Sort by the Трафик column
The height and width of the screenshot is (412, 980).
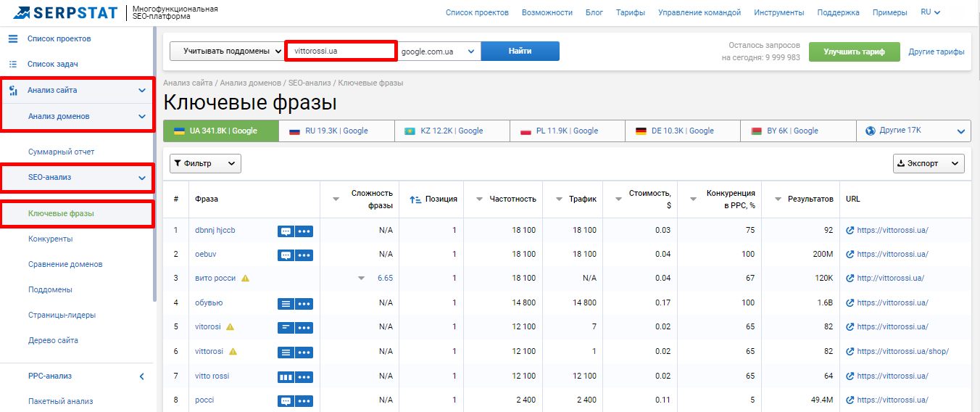pos(582,199)
